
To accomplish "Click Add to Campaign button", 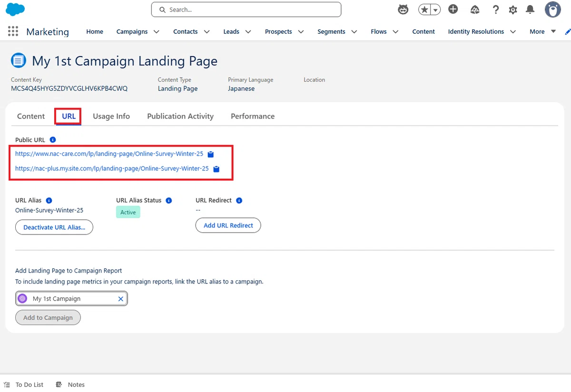I will (x=48, y=317).
